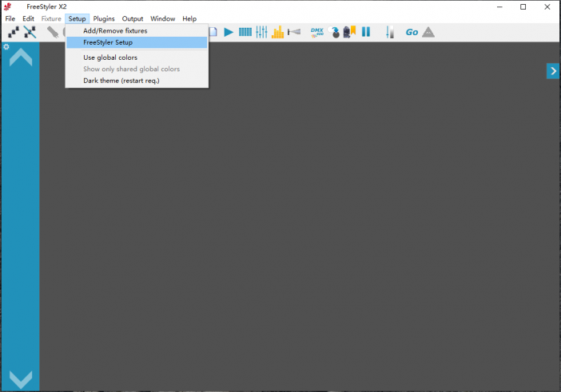Expand the right side panel arrow
561x392 pixels.
tap(552, 71)
